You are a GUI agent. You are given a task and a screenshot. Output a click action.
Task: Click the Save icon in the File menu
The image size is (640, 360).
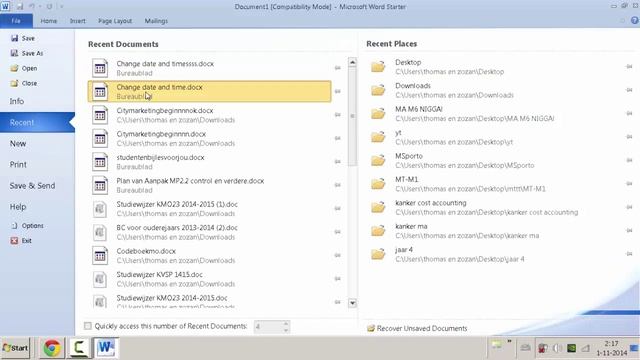pos(15,38)
